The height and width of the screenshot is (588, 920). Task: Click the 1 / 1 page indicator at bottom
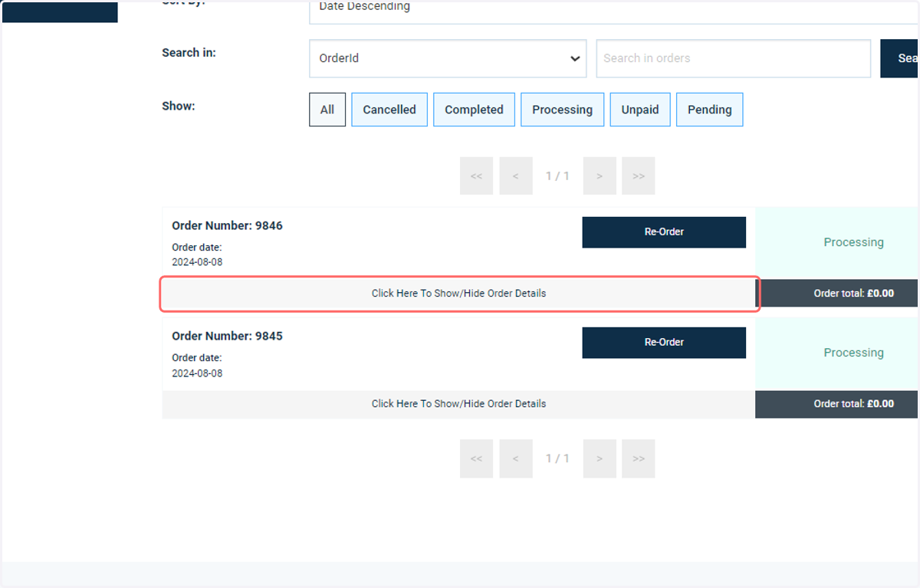click(x=557, y=458)
